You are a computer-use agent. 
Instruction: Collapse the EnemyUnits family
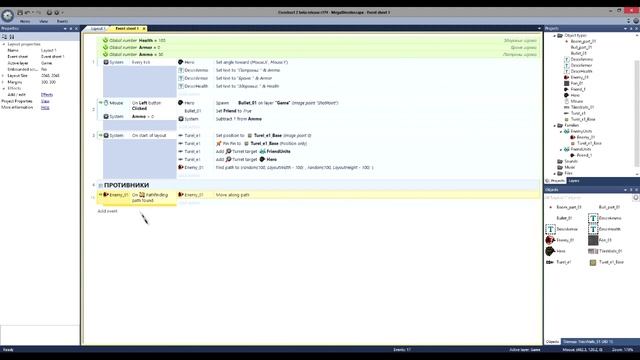(561, 132)
